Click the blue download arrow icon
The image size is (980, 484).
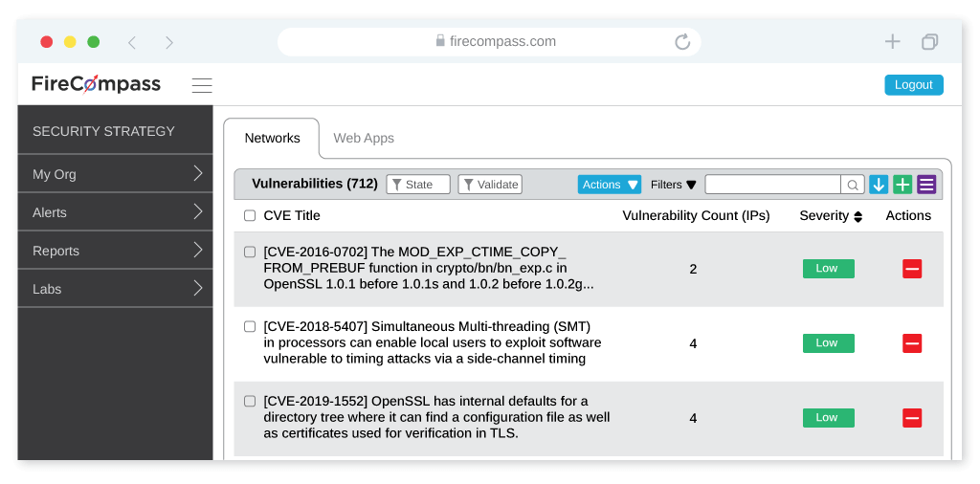[879, 185]
